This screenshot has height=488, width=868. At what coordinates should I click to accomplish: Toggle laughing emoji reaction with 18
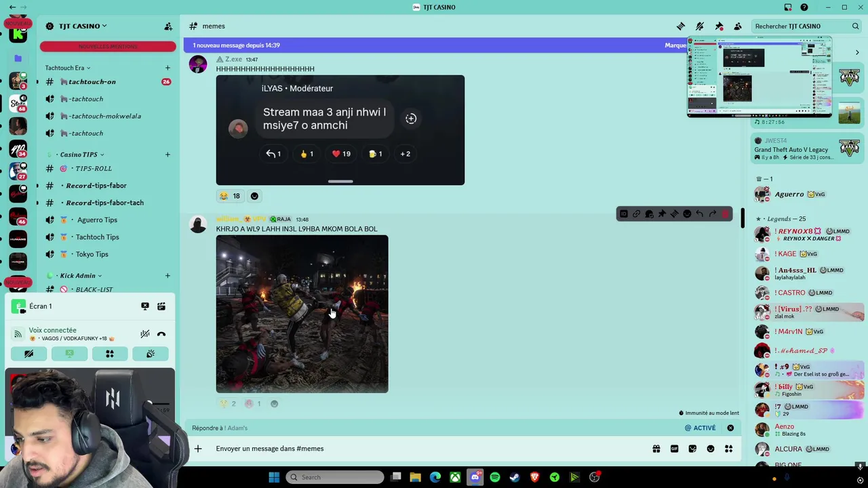point(230,196)
